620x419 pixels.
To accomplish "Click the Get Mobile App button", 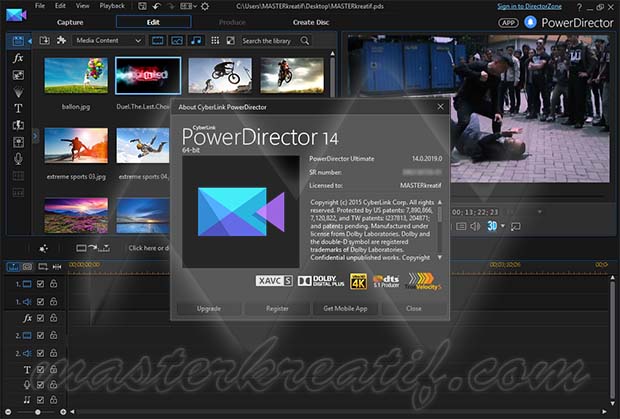I will pyautogui.click(x=345, y=309).
